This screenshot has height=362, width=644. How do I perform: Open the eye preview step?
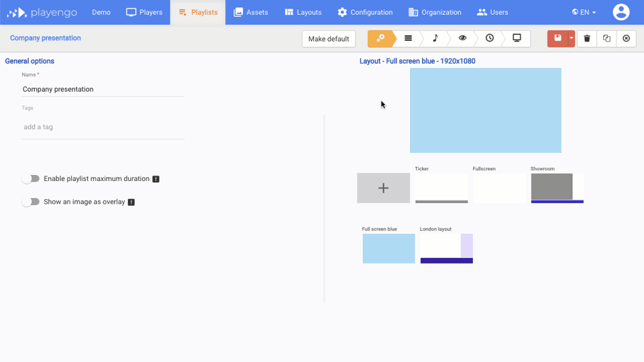point(462,39)
